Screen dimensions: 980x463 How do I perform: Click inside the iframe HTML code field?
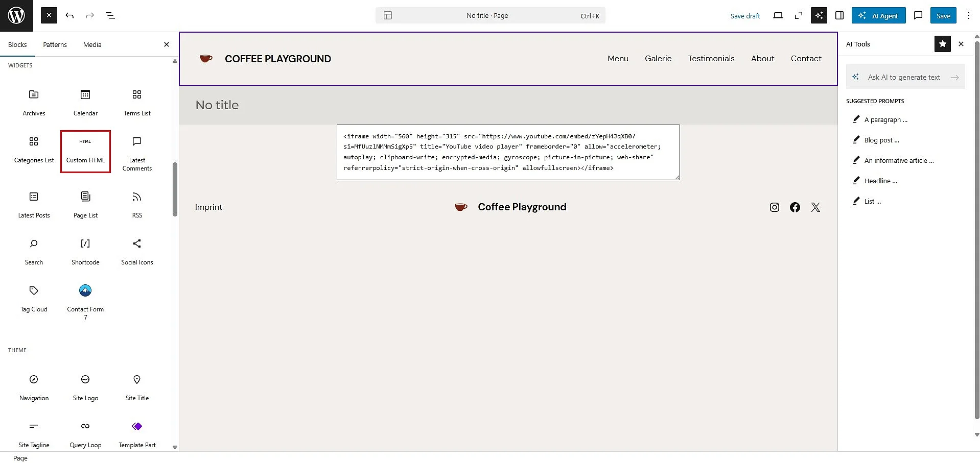tap(508, 152)
